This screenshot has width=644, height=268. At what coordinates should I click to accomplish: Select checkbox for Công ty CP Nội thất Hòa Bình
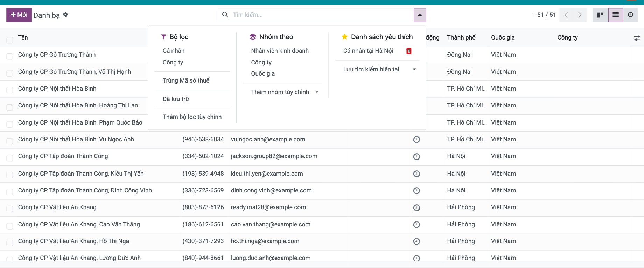(10, 90)
